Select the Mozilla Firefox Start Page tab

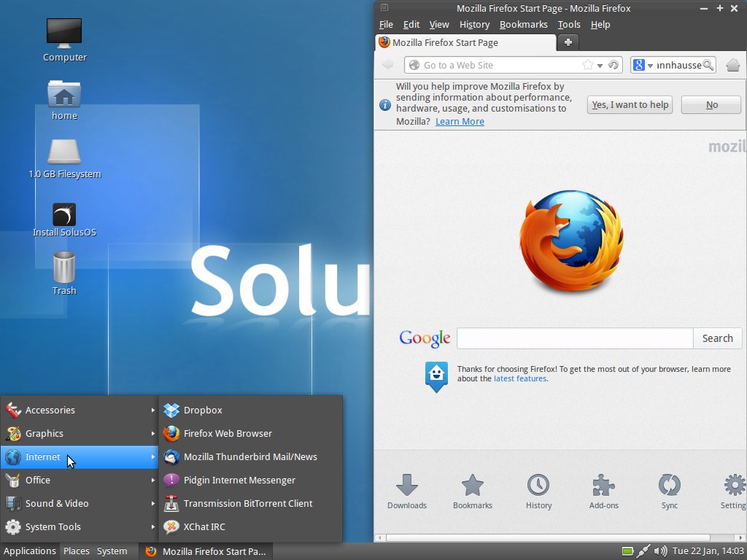466,42
